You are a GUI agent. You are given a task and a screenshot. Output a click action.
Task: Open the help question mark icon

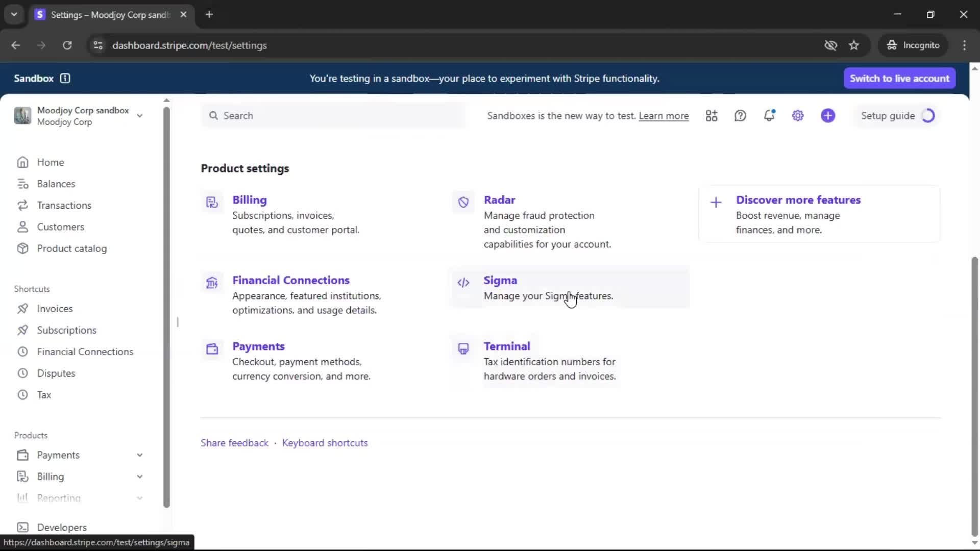click(x=740, y=116)
